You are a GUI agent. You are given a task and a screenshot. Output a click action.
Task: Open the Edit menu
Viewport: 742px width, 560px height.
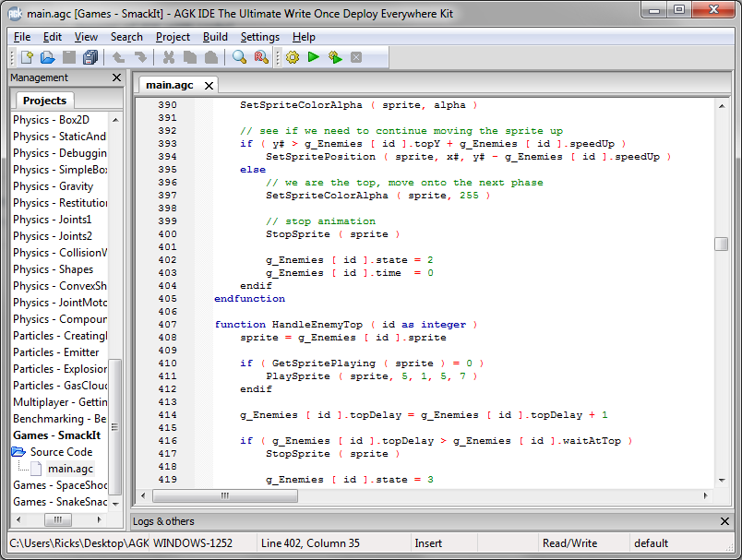click(x=53, y=37)
